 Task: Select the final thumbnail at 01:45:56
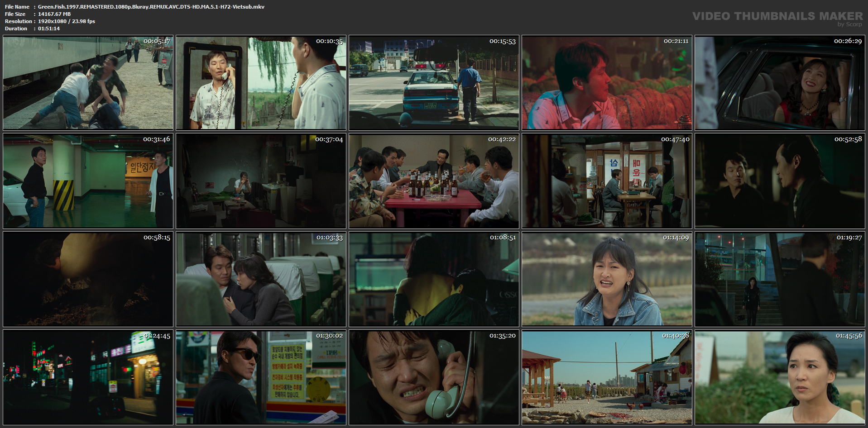point(780,377)
